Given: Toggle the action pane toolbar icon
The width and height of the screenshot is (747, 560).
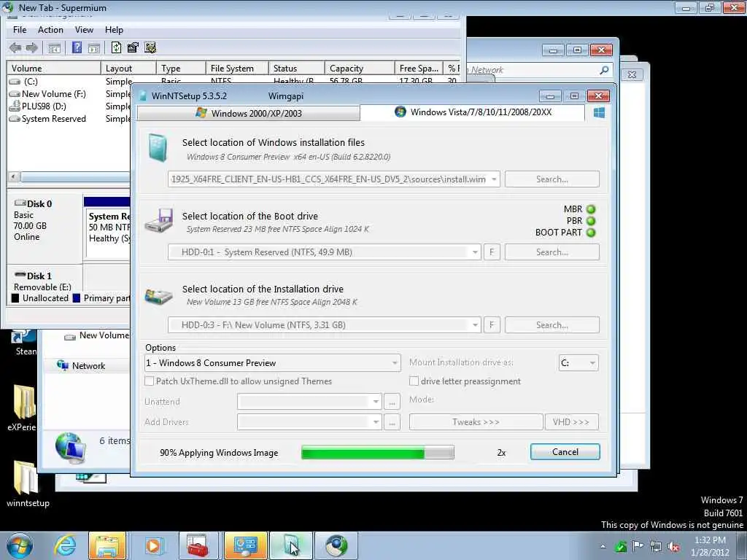Looking at the screenshot, I should [94, 48].
